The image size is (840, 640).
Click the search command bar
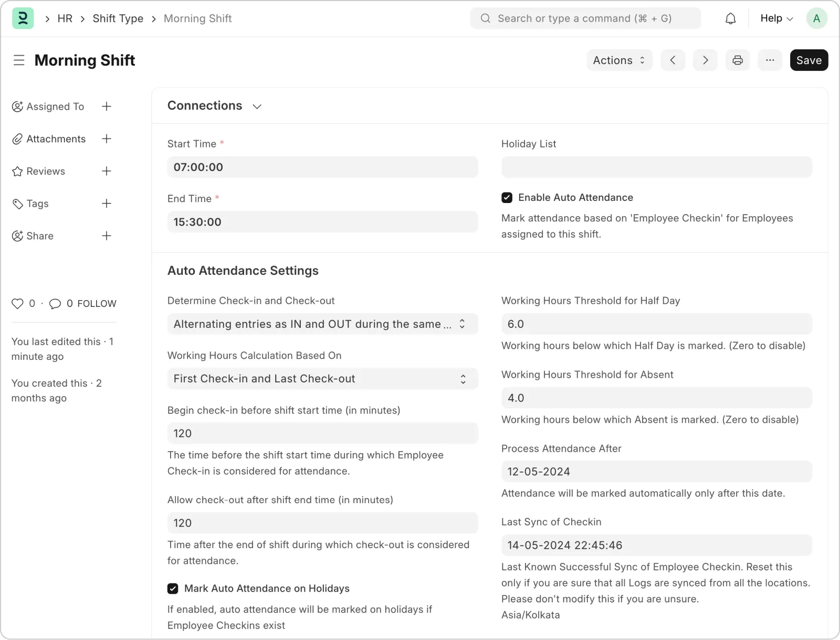point(585,18)
